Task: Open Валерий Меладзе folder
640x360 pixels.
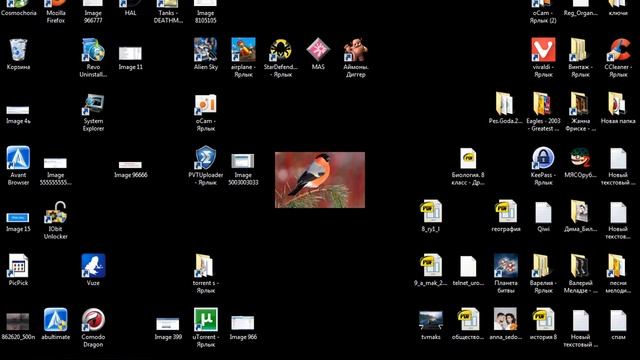Action: coord(580,266)
